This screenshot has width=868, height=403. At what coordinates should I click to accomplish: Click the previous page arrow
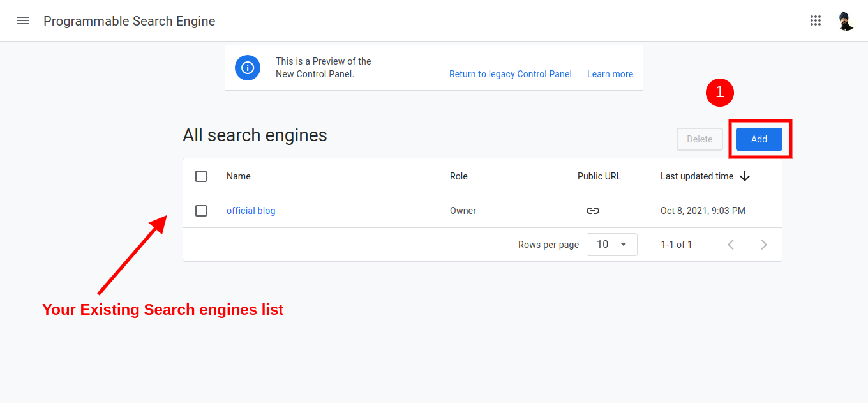click(731, 244)
